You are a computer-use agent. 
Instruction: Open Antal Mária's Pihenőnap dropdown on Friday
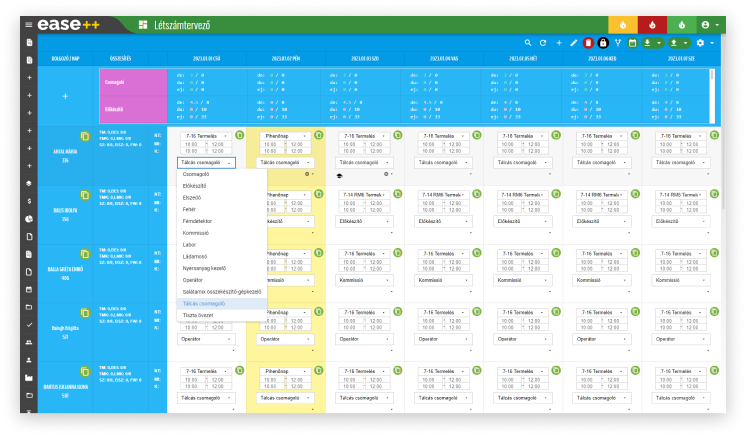click(x=285, y=136)
